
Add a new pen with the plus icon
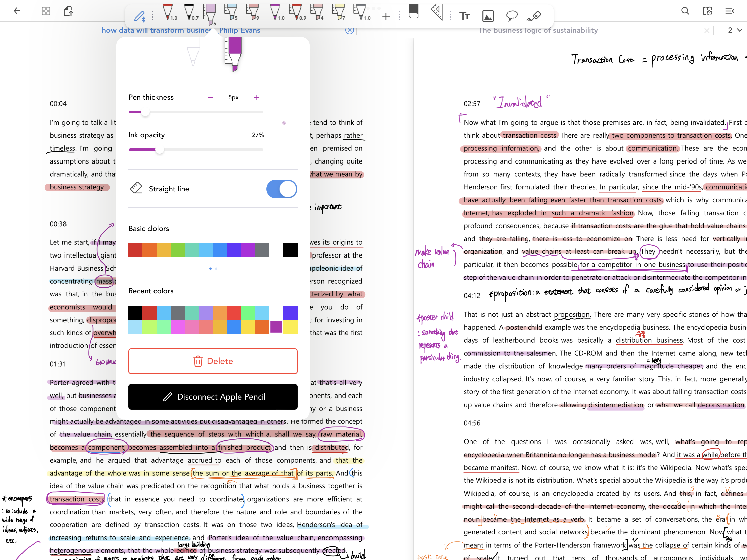pyautogui.click(x=386, y=16)
